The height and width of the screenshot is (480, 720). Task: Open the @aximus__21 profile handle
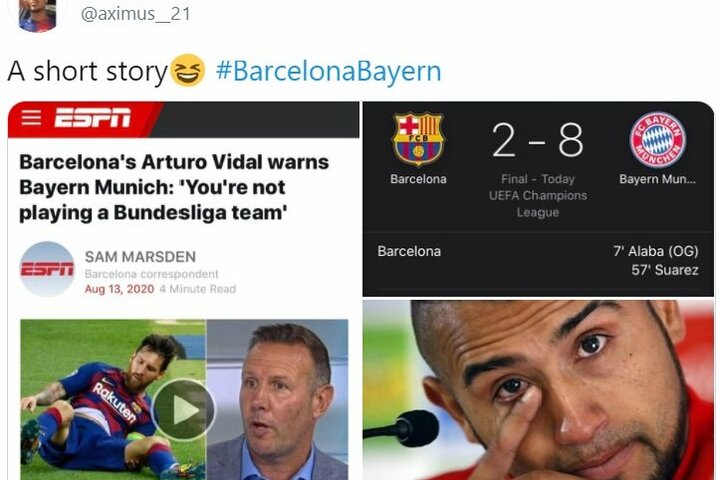(x=135, y=14)
